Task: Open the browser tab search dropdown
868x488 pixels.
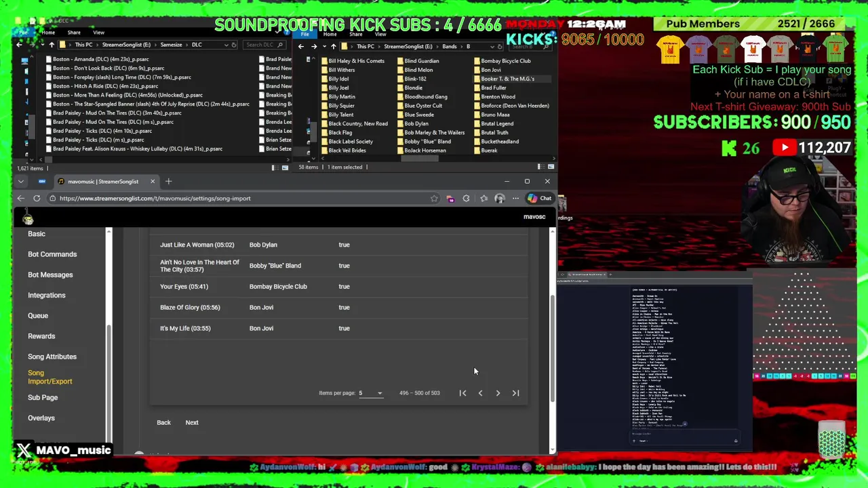Action: pyautogui.click(x=21, y=181)
